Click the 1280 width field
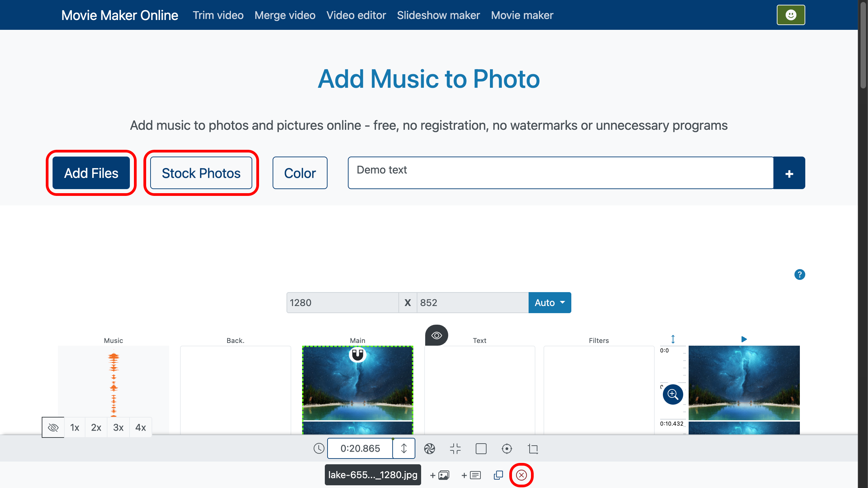 pos(342,302)
